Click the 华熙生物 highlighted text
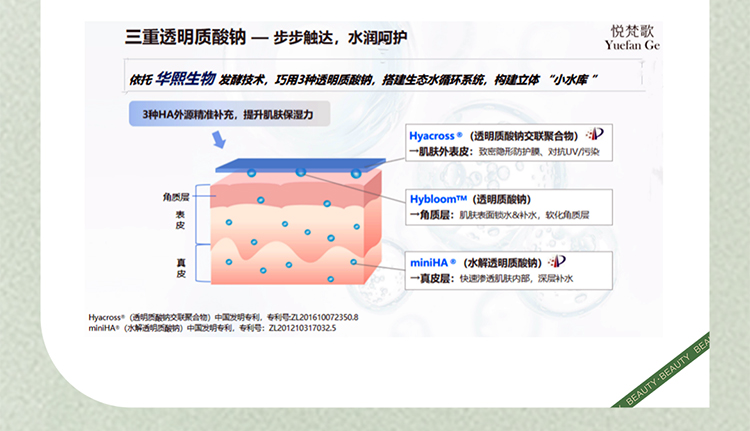The height and width of the screenshot is (431, 750). 187,78
